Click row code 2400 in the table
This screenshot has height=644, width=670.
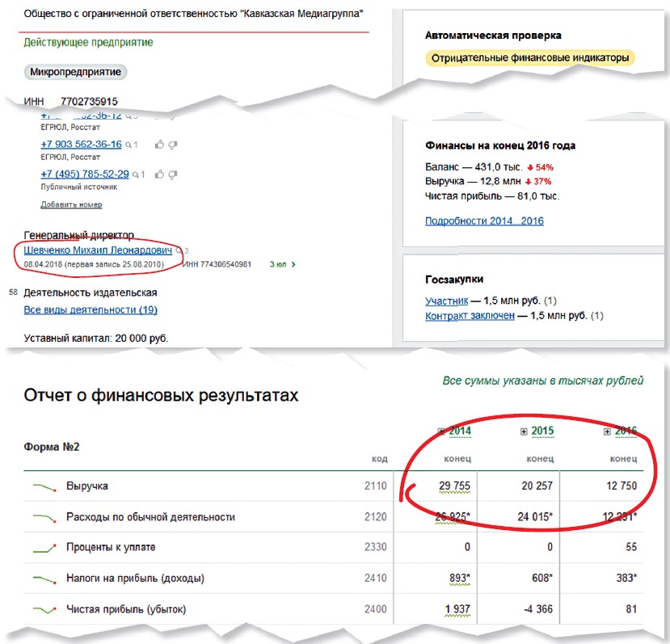pos(376,609)
